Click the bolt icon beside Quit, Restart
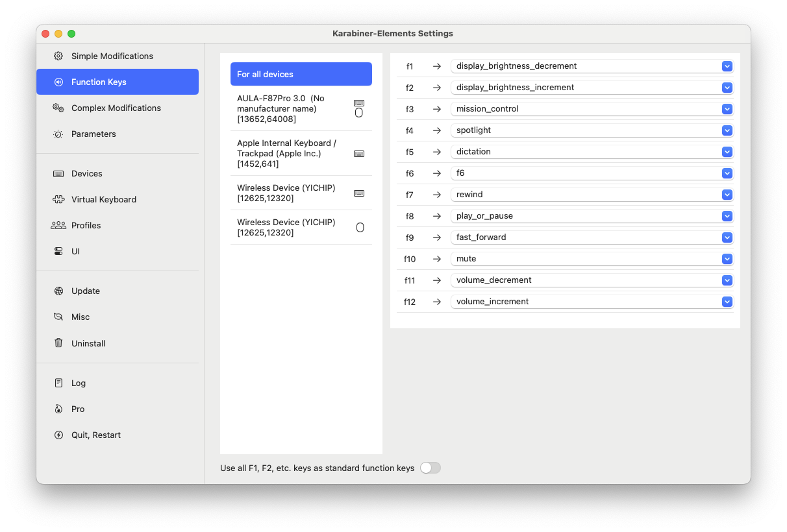This screenshot has width=787, height=532. pos(58,435)
